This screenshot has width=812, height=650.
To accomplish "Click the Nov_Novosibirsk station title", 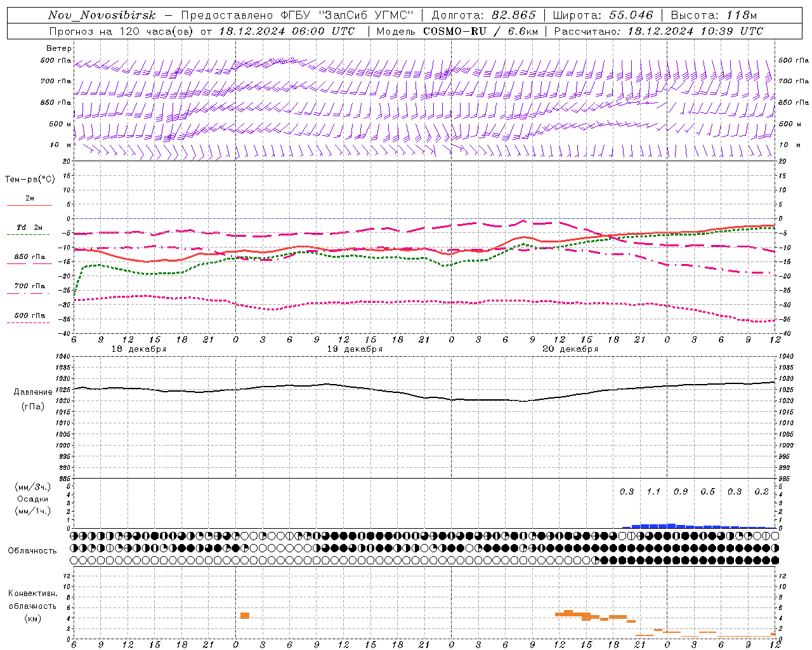I will [101, 15].
